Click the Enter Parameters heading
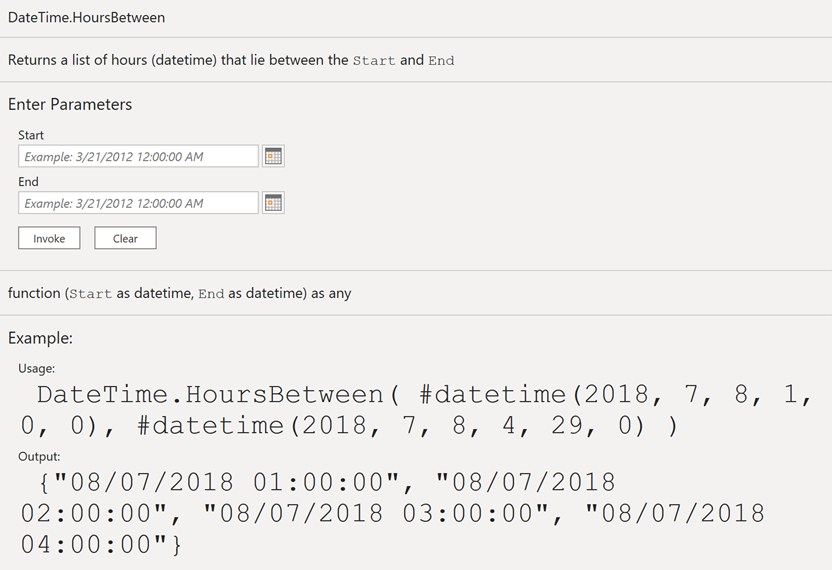The image size is (832, 570). pos(70,104)
